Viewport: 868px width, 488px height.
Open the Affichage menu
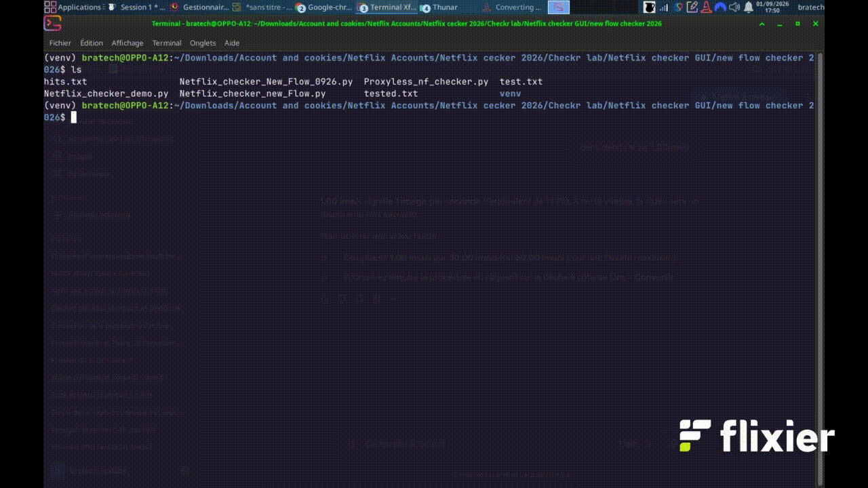coord(127,43)
